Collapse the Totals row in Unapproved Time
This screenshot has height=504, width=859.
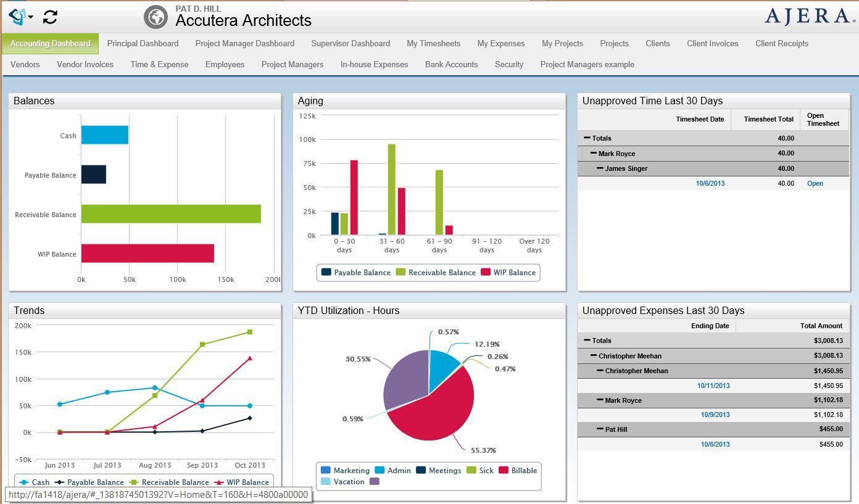pyautogui.click(x=586, y=138)
